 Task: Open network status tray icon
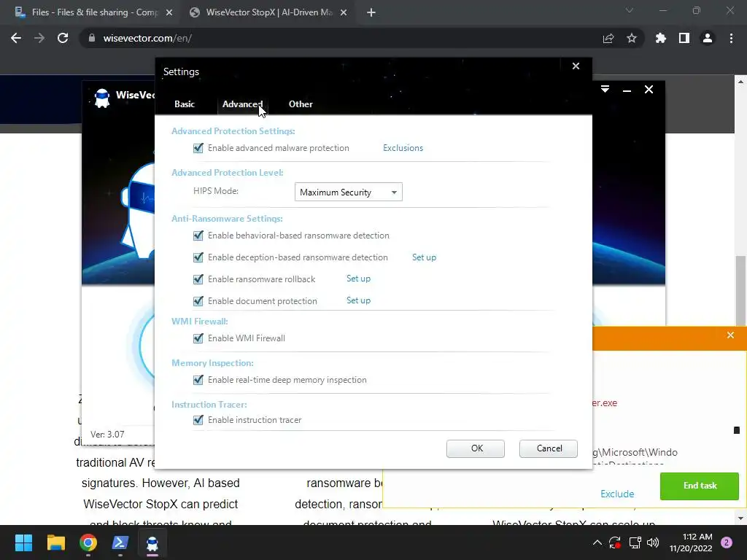point(635,542)
